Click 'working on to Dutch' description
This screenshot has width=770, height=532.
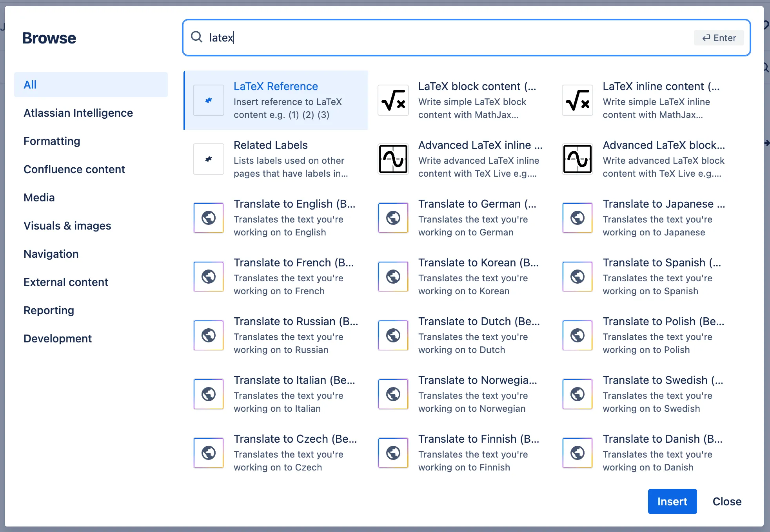[462, 350]
